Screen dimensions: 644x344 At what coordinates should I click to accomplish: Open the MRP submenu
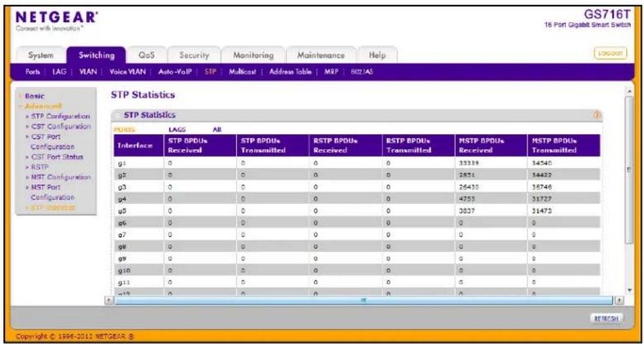click(332, 71)
